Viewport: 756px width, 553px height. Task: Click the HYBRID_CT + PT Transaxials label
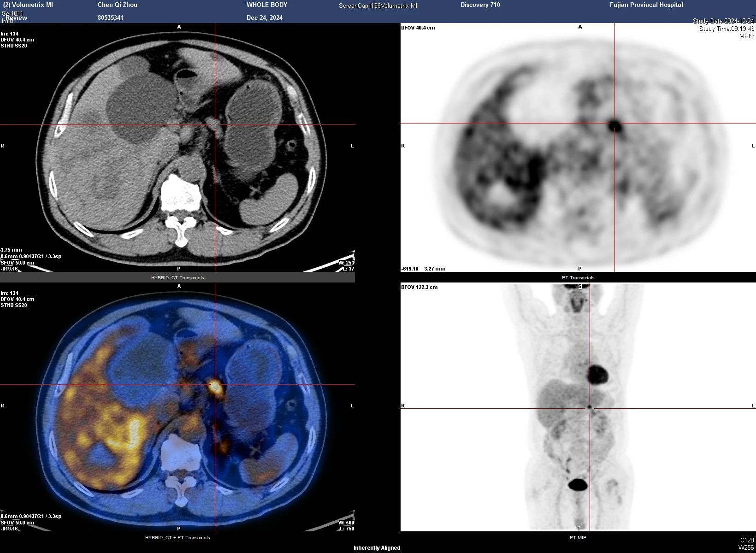click(177, 537)
